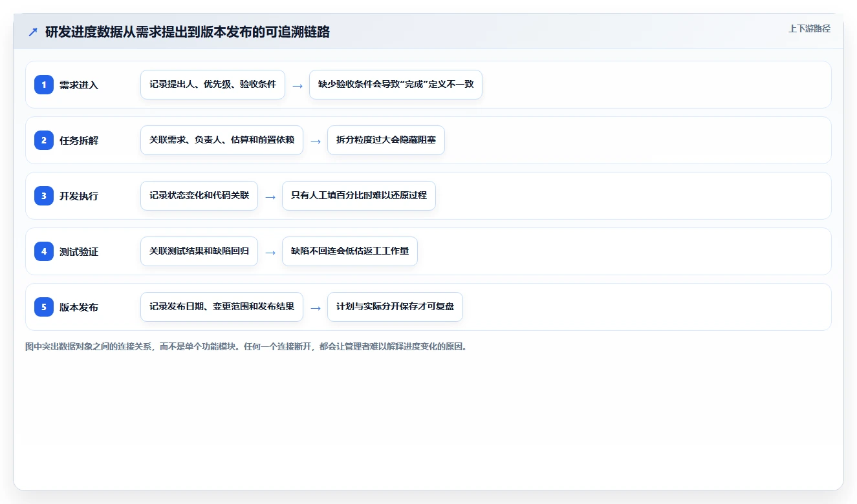Click the arrow in the 版本发布 row

coord(316,308)
